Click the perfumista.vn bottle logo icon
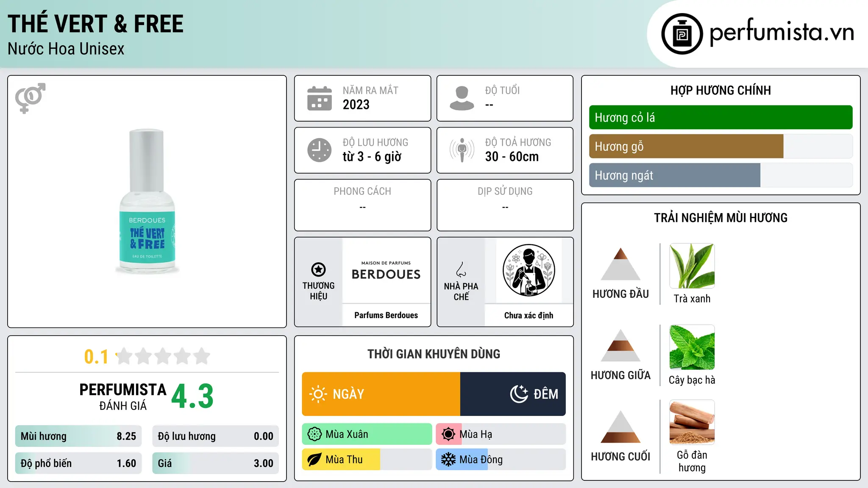 pyautogui.click(x=682, y=34)
